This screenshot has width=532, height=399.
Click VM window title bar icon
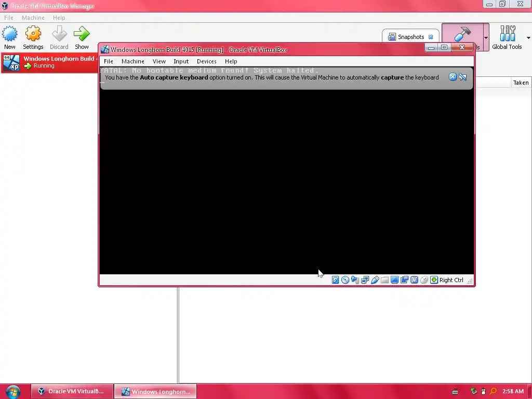point(105,49)
